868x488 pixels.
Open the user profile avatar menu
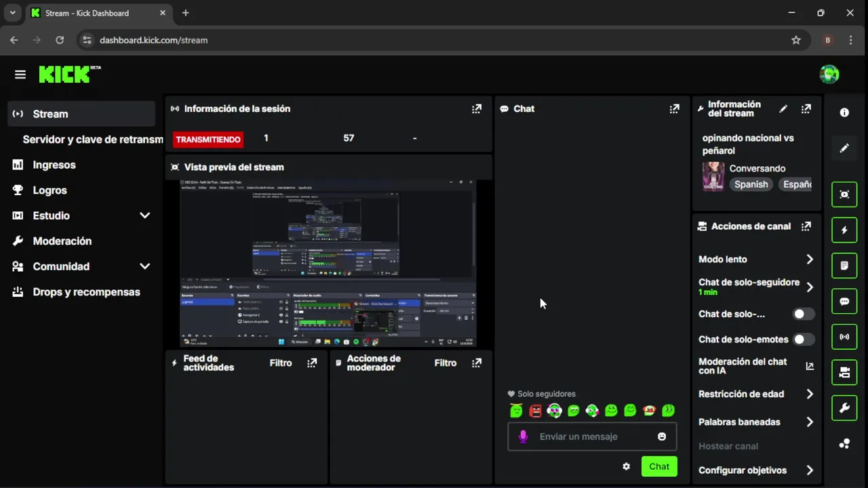tap(829, 75)
